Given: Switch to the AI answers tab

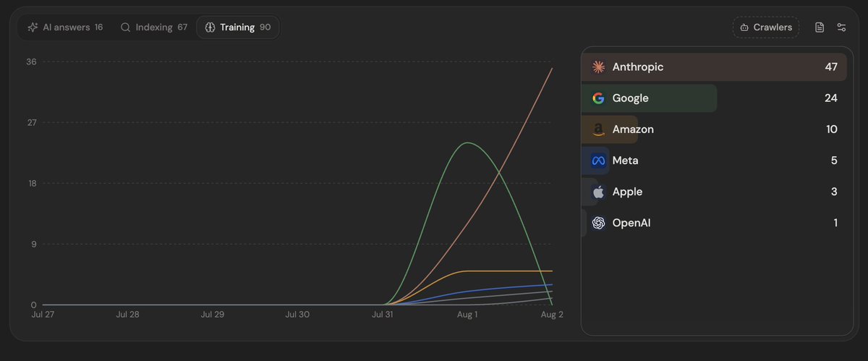Looking at the screenshot, I should click(x=64, y=27).
